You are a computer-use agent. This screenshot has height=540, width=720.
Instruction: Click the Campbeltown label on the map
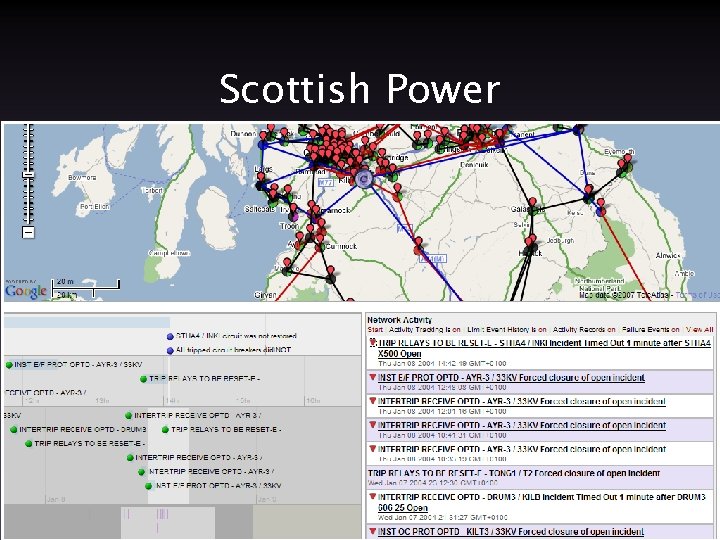[169, 253]
